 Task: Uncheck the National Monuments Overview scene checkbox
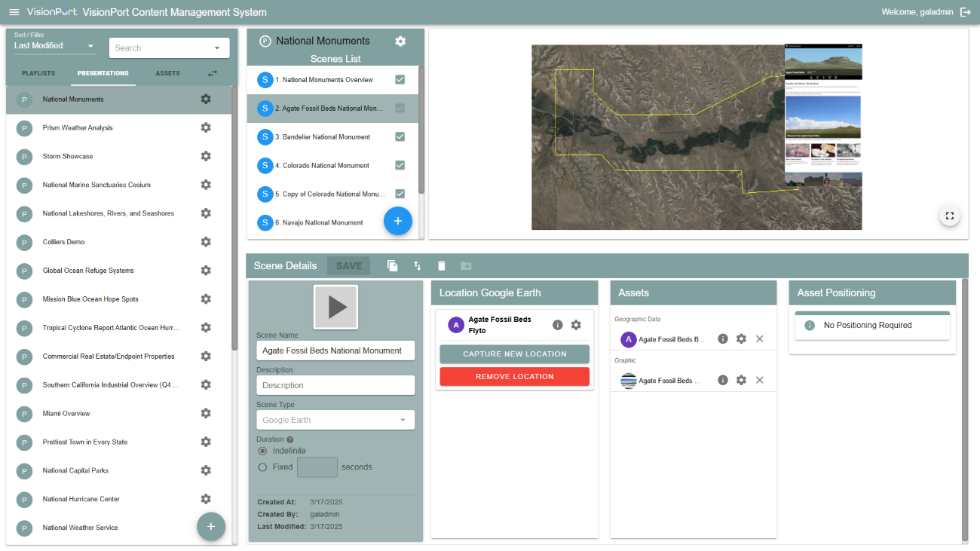[x=400, y=80]
